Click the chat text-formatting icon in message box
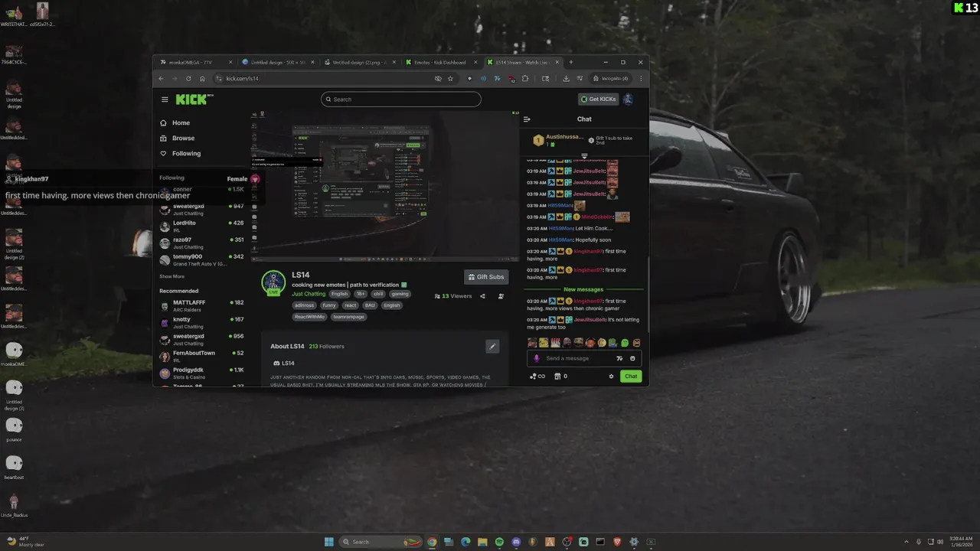980x551 pixels. pyautogui.click(x=619, y=358)
